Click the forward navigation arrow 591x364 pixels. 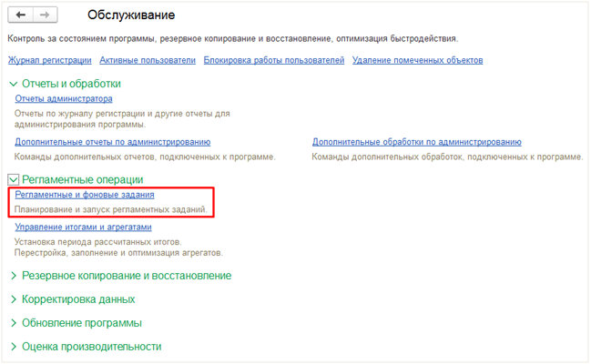click(45, 16)
